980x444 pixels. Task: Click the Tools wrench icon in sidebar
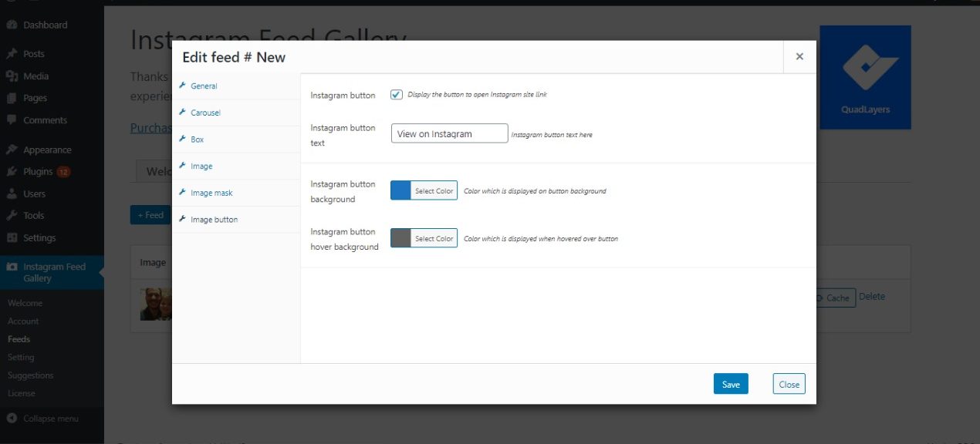click(12, 216)
